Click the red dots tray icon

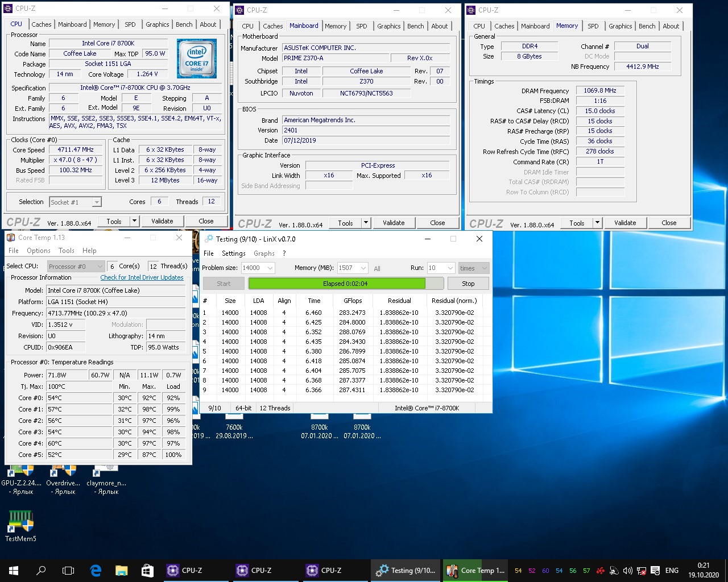pos(600,571)
